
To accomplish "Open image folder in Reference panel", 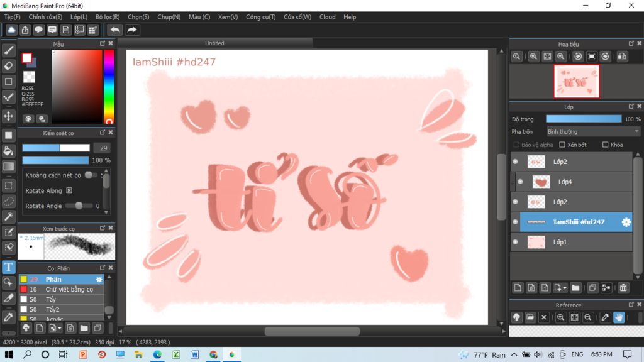I will pos(530,317).
